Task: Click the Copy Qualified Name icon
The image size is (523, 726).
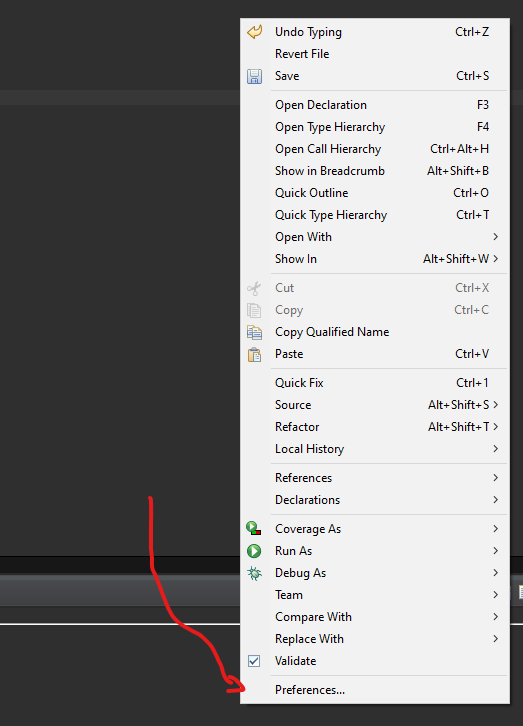Action: [255, 332]
